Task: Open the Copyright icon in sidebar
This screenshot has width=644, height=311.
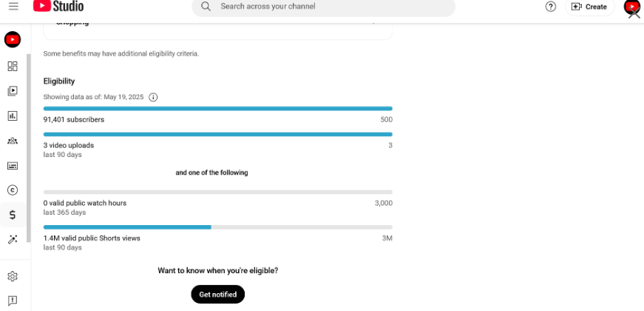Action: click(13, 190)
